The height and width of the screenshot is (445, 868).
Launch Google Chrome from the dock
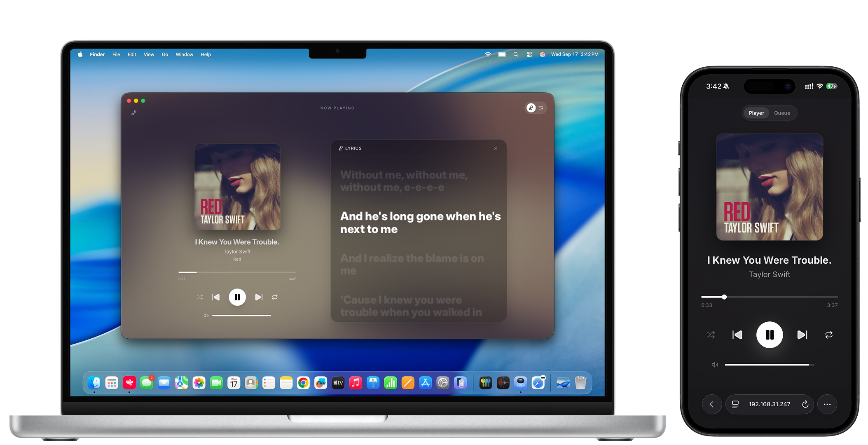(303, 383)
